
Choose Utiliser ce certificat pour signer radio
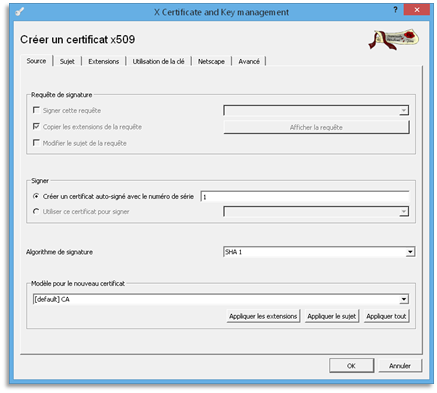point(81,211)
